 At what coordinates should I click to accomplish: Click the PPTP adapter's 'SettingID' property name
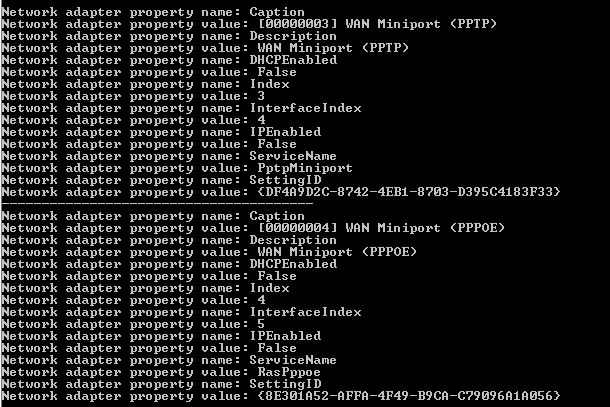(284, 180)
